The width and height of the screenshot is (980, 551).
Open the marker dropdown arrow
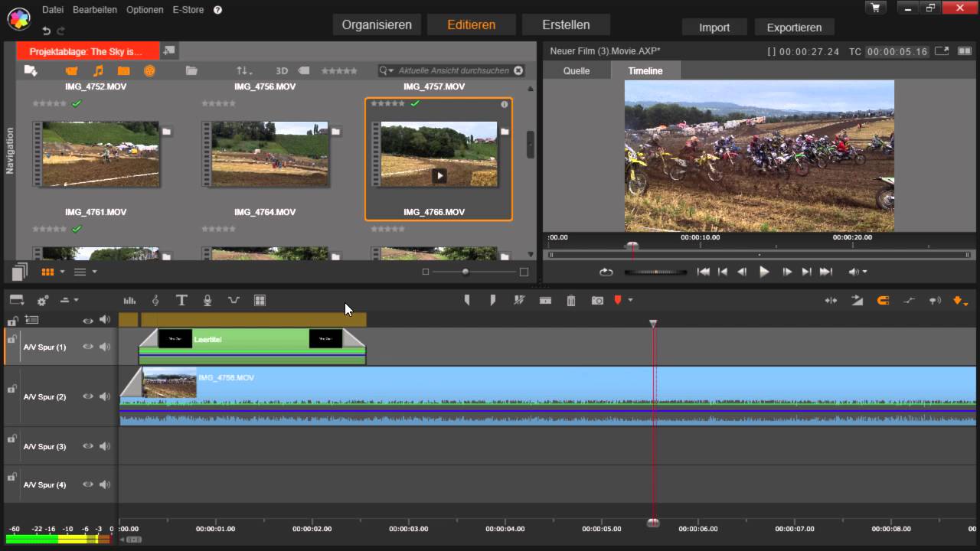(630, 301)
